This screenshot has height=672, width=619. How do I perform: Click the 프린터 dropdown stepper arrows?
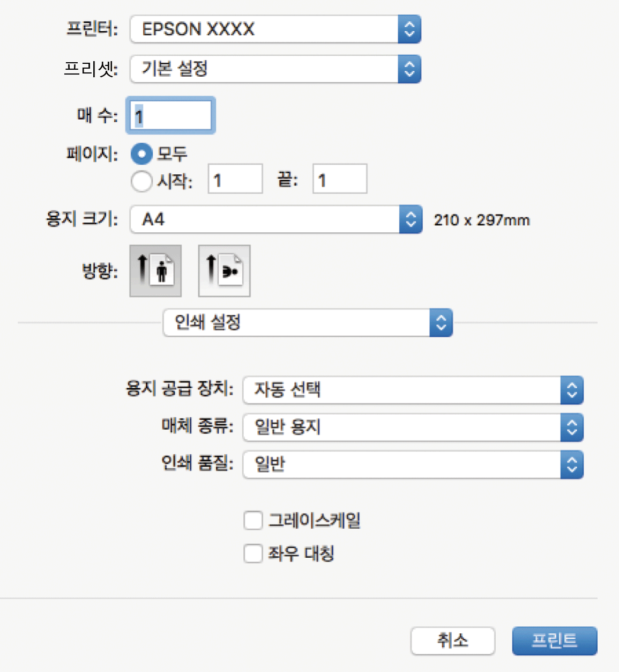[x=409, y=29]
